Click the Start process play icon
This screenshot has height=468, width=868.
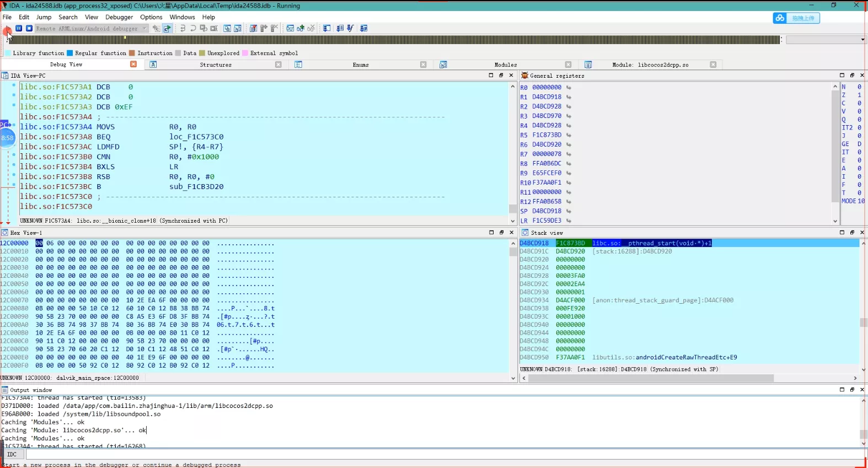click(7, 28)
